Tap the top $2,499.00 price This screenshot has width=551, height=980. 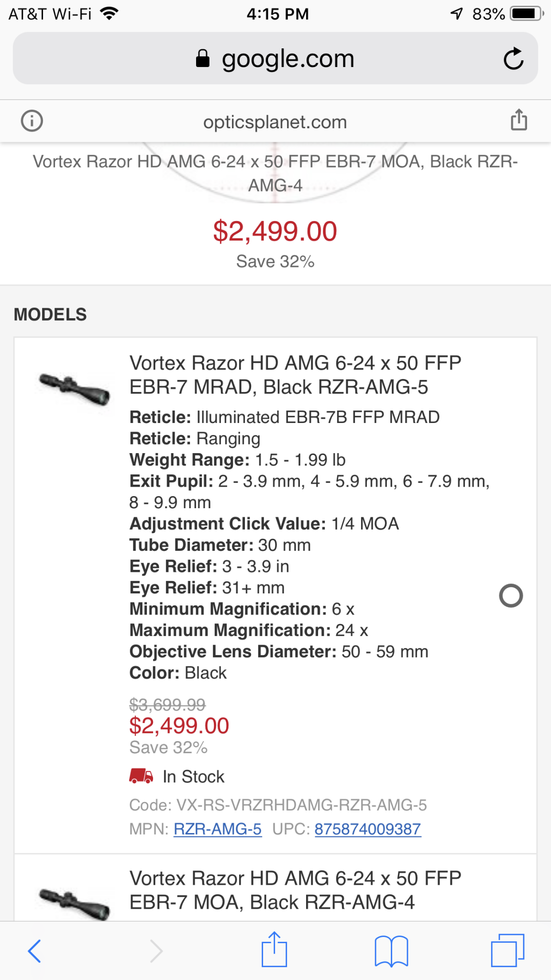click(x=275, y=232)
